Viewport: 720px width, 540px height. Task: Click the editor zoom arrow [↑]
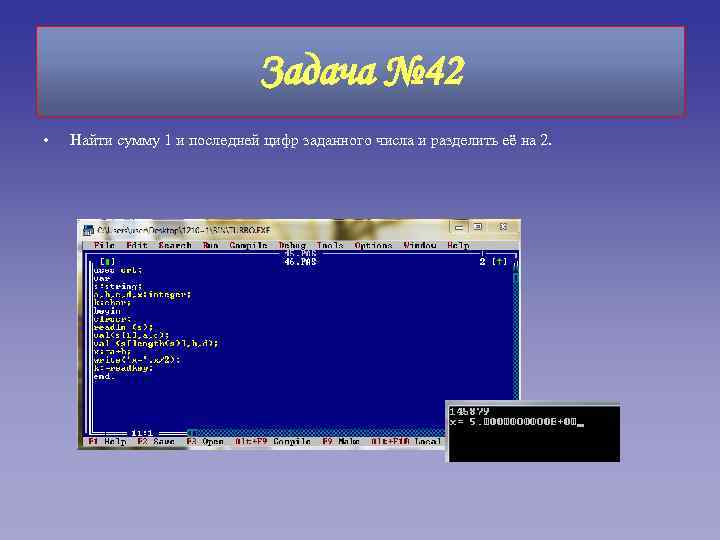[499, 262]
